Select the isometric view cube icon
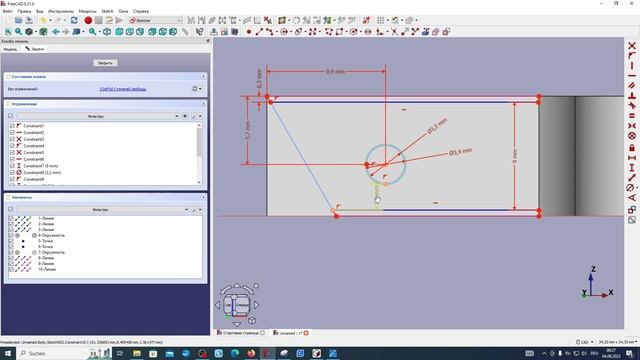Image resolution: width=640 pixels, height=360 pixels. point(107,31)
